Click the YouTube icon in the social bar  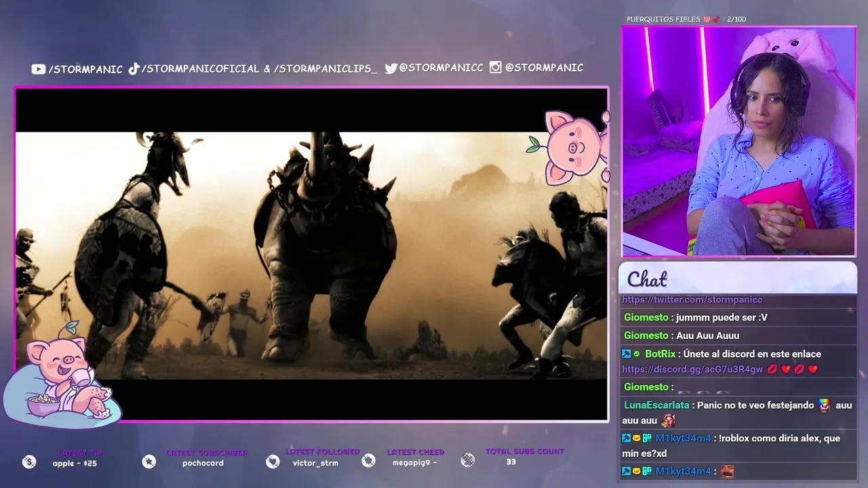(38, 69)
